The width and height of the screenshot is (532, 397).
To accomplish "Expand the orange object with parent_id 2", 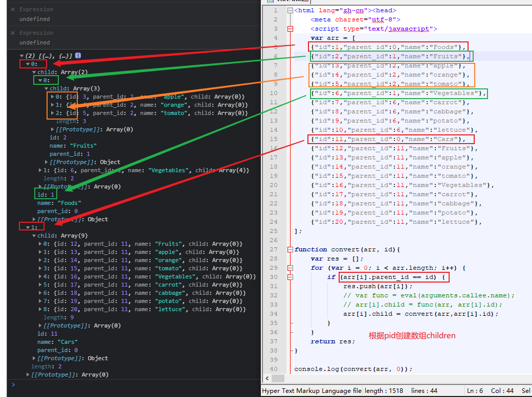I will (52, 105).
